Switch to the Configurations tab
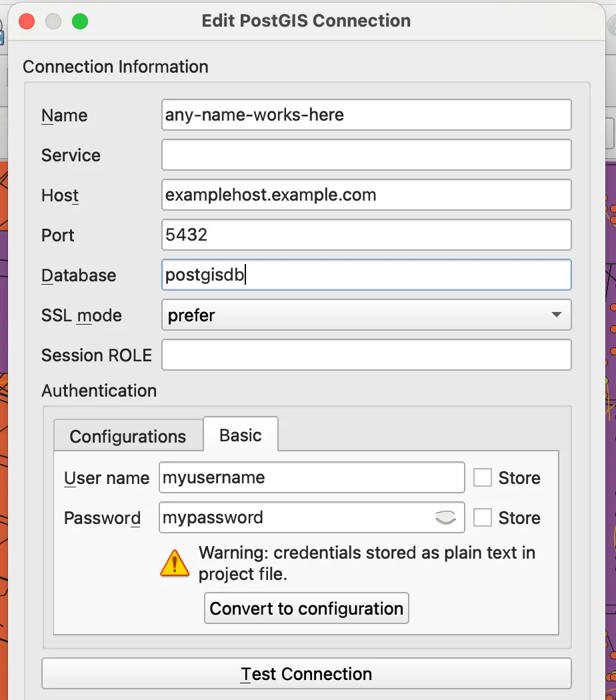The width and height of the screenshot is (616, 700). (128, 436)
